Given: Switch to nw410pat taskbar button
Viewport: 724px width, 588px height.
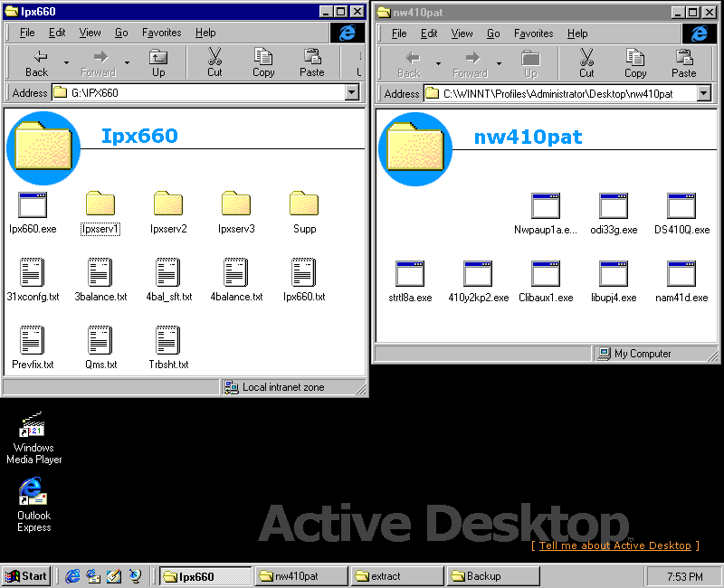Looking at the screenshot, I should point(301,576).
